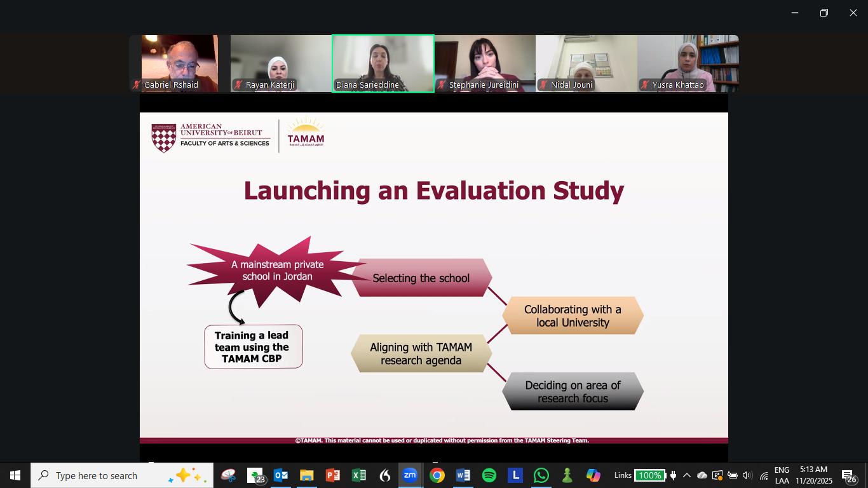Launch PowerPoint from the taskbar
868x488 pixels.
332,475
